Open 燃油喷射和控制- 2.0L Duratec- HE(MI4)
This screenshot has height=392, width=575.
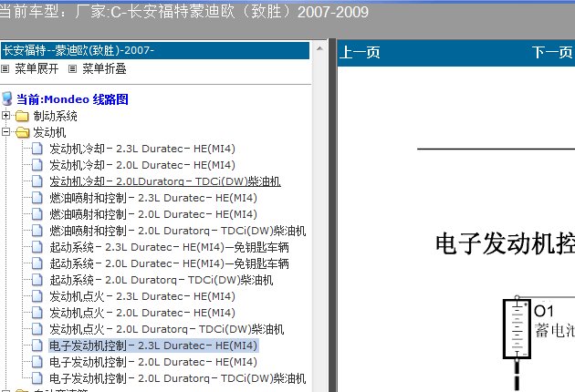click(x=153, y=214)
